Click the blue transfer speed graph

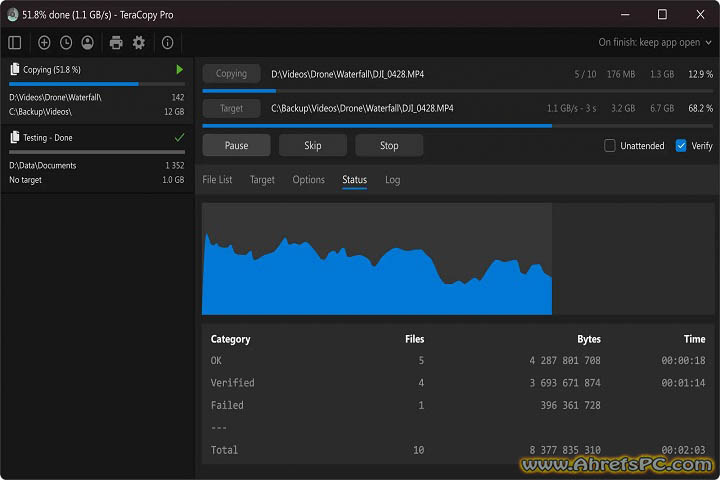377,276
